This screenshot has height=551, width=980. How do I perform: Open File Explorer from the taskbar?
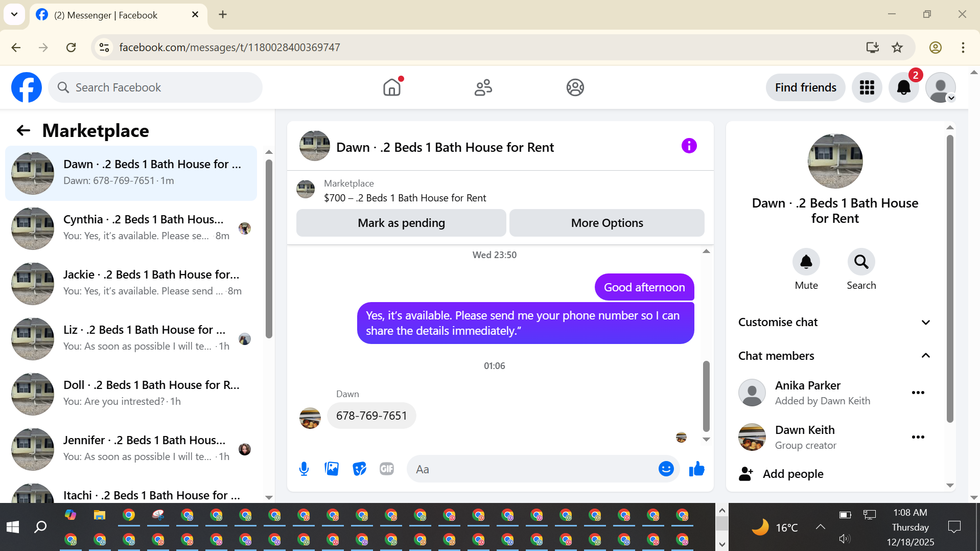coord(100,515)
